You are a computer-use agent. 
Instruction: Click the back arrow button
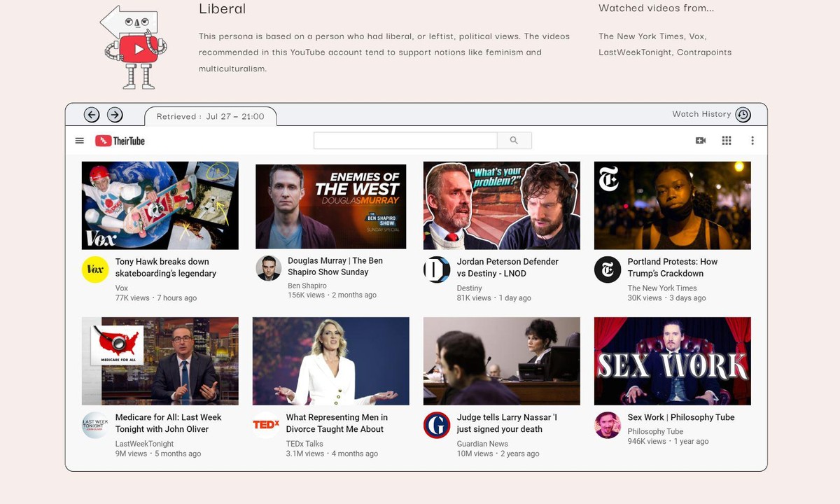coord(92,115)
